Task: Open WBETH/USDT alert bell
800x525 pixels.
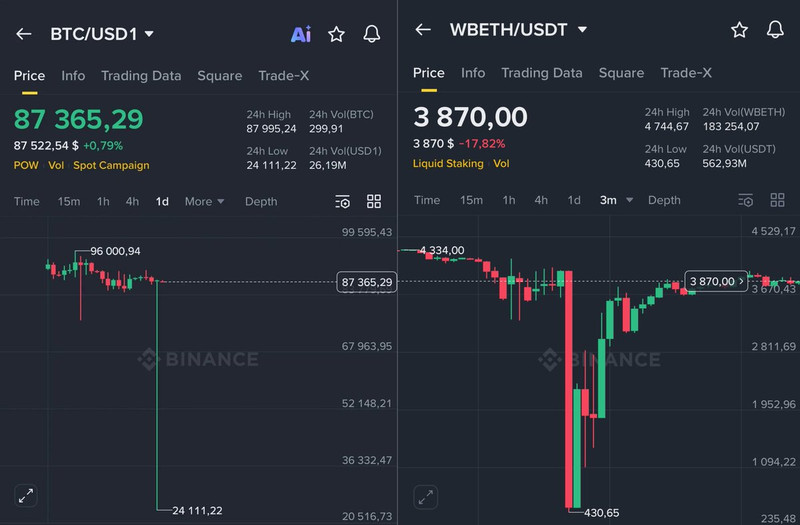Action: pos(775,30)
